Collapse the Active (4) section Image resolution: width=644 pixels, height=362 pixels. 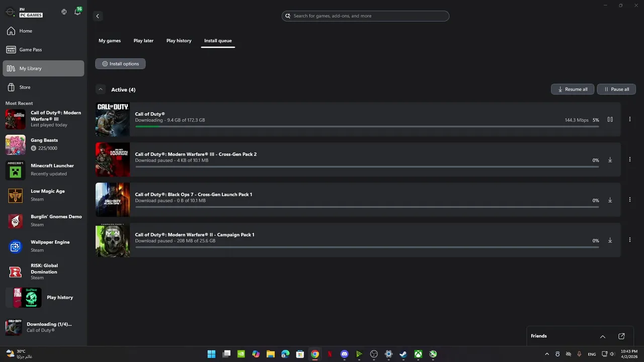pyautogui.click(x=101, y=89)
